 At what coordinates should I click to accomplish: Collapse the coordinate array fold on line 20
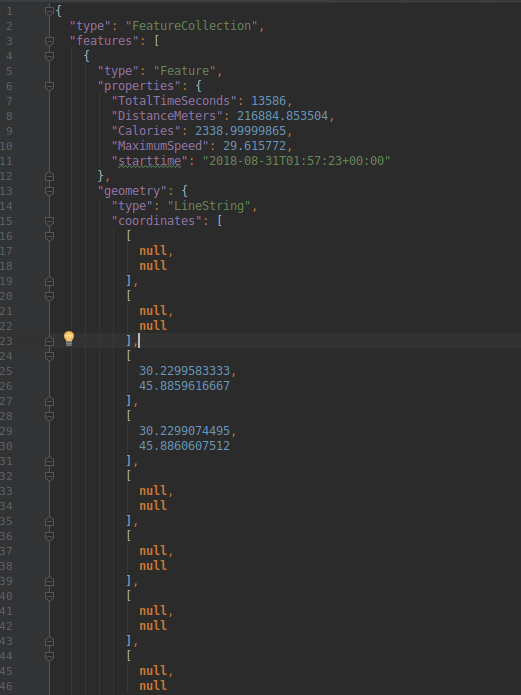[x=50, y=296]
